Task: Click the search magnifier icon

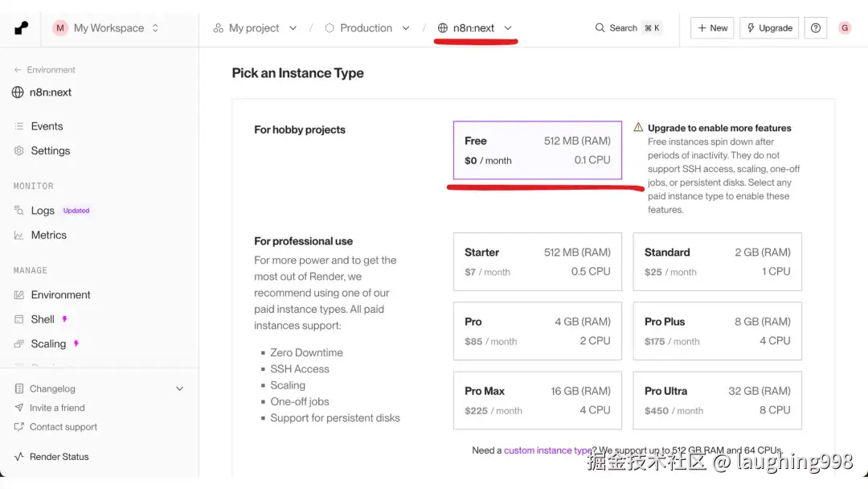Action: [x=600, y=27]
